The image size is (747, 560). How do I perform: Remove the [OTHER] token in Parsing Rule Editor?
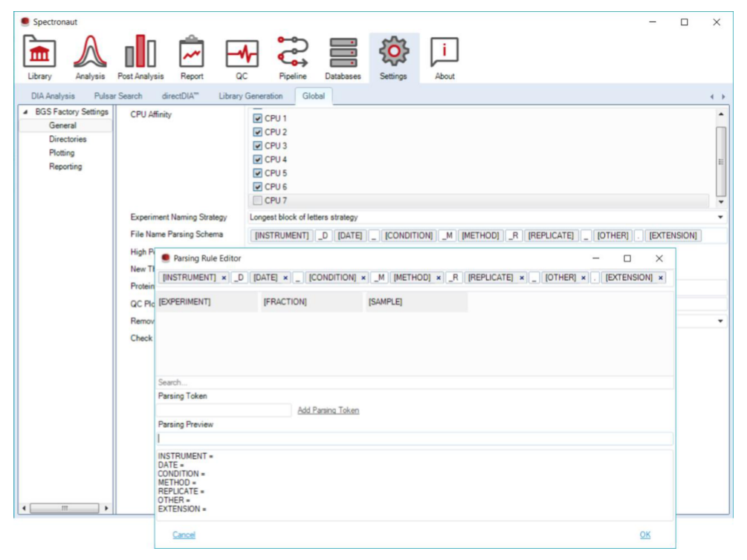point(583,278)
